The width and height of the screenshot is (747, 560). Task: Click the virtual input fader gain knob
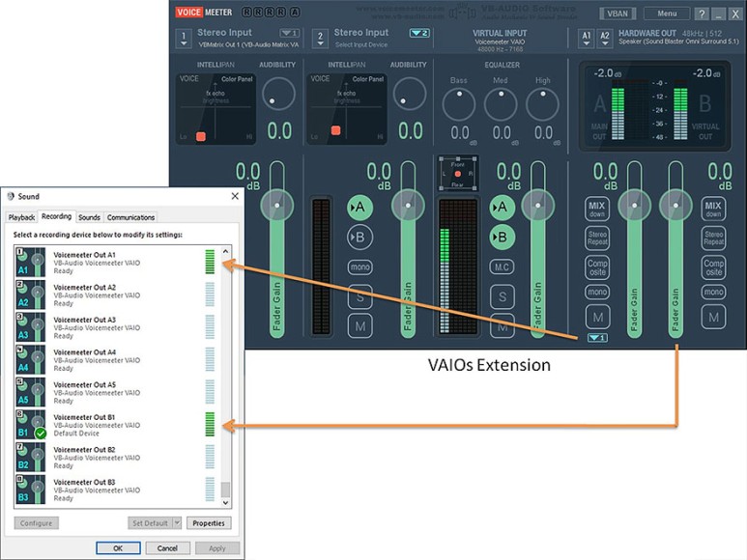[x=538, y=206]
